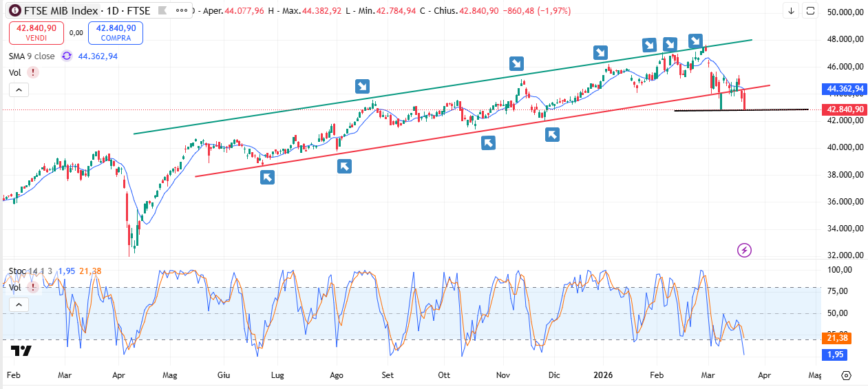Open chart settings gear at bottom right
The width and height of the screenshot is (868, 389).
(x=846, y=375)
